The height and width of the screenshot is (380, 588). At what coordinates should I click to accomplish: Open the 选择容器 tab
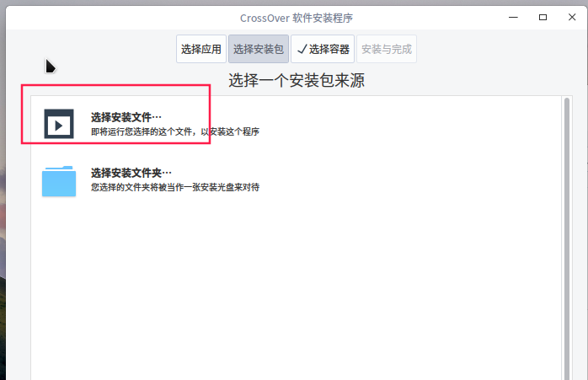(323, 49)
